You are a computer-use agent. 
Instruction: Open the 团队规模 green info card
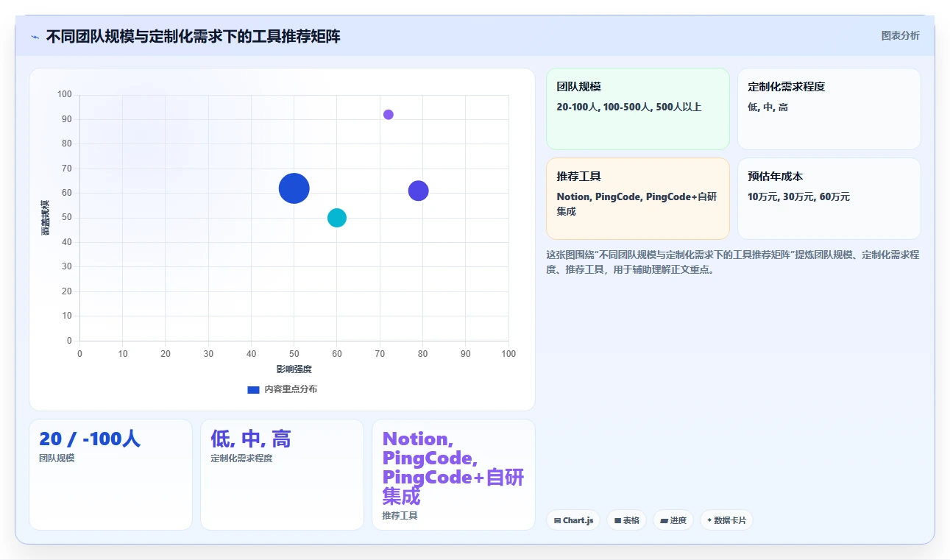(637, 109)
